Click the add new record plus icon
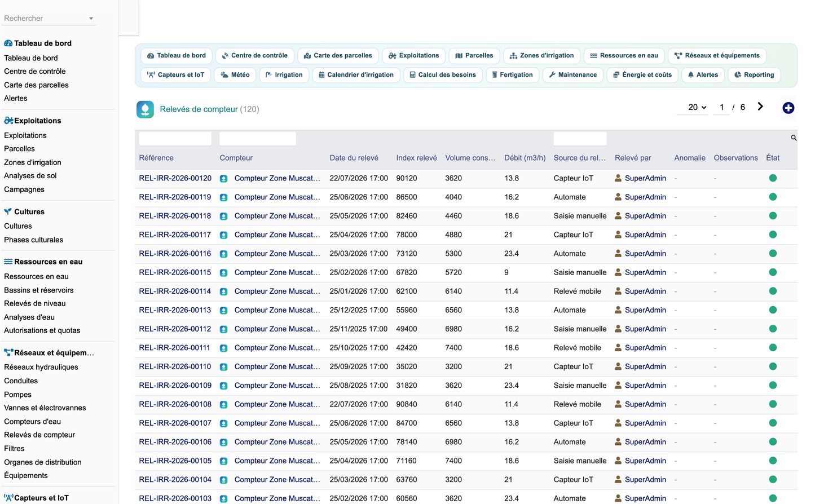Screen dimensions: 815x504 click(788, 108)
